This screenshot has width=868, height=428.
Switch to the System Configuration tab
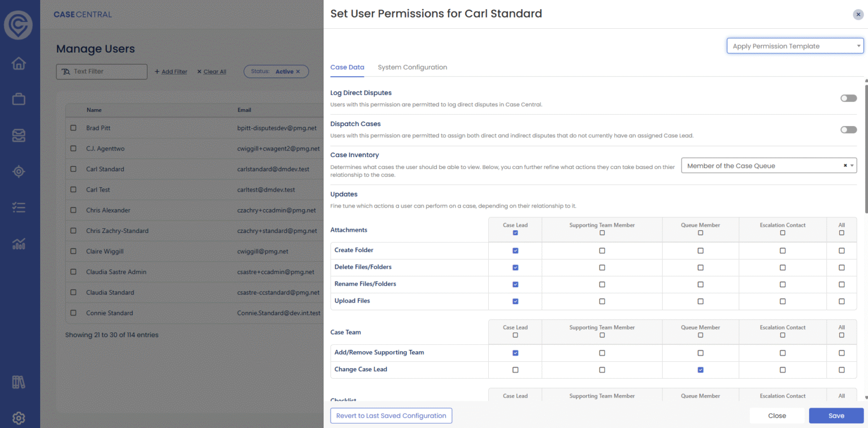tap(413, 67)
